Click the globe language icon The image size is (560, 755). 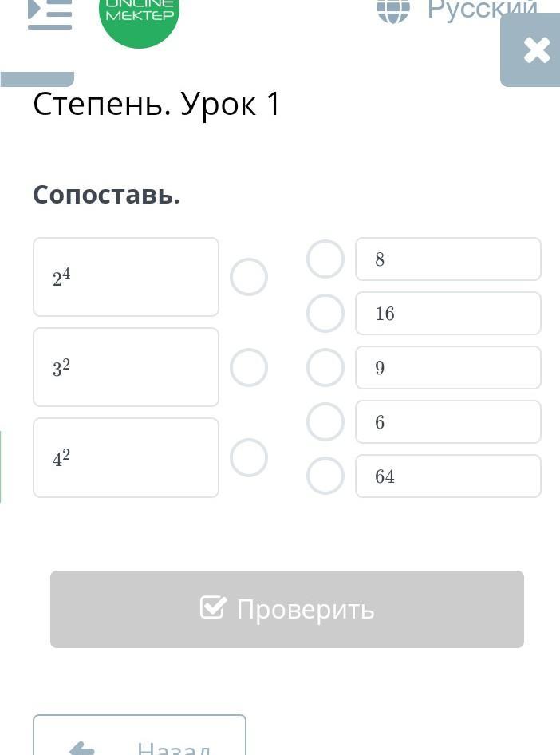392,10
